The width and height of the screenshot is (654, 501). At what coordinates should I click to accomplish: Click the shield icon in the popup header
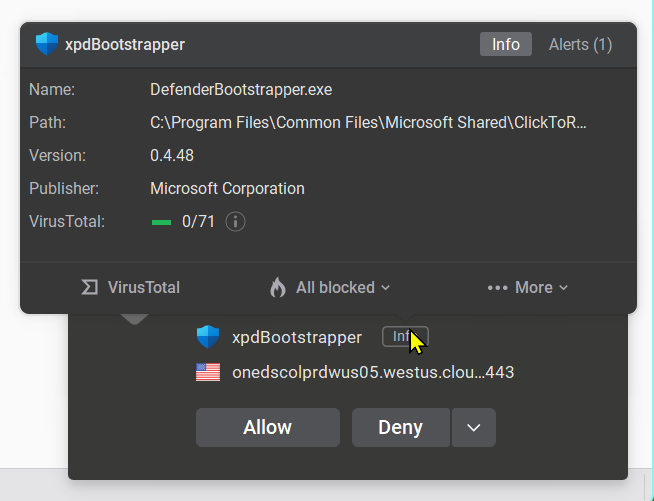pyautogui.click(x=46, y=44)
